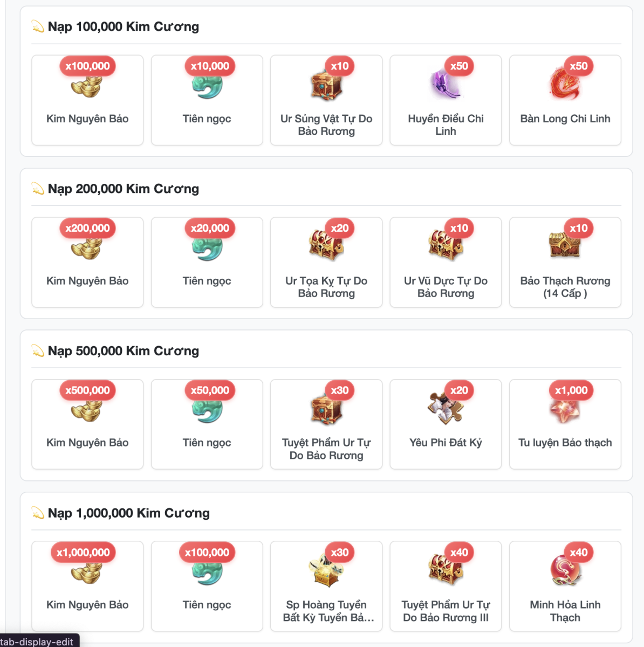The width and height of the screenshot is (644, 647).
Task: Select the Bàn Long Chi Linh red dragon icon
Action: pos(565,86)
